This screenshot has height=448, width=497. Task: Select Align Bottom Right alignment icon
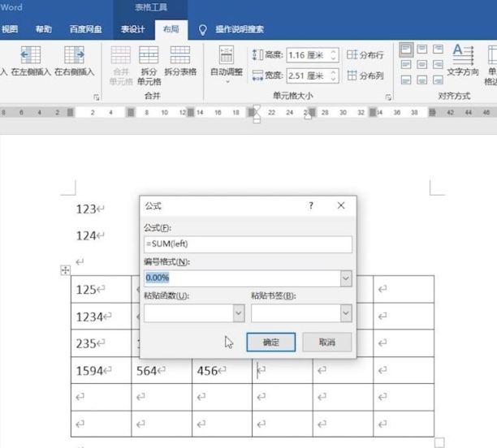point(438,80)
